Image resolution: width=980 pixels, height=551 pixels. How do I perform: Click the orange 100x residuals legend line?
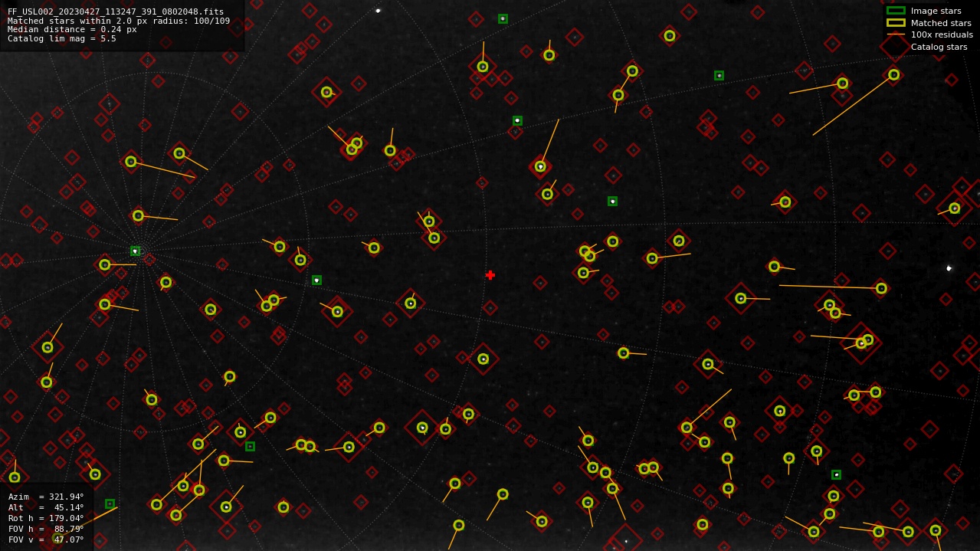point(896,34)
